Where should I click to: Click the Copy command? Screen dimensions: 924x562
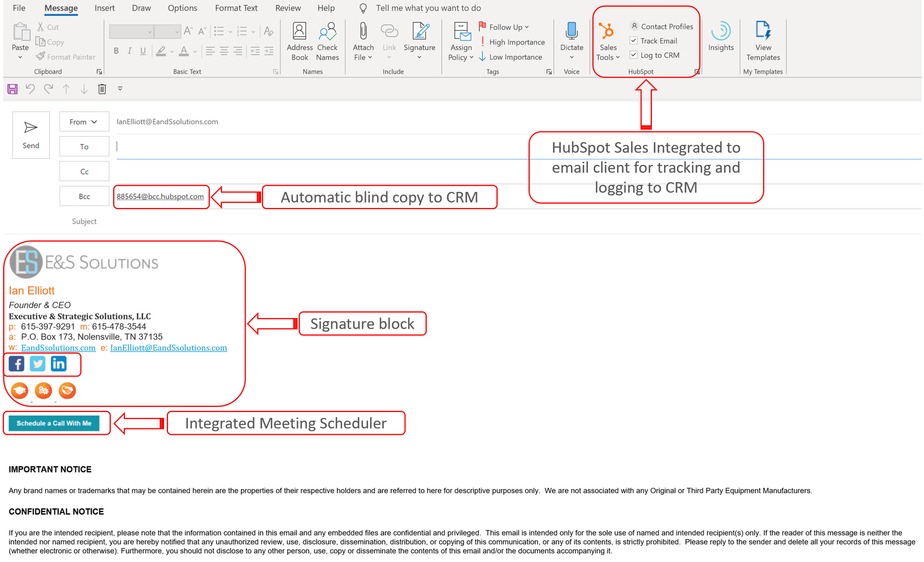pyautogui.click(x=50, y=42)
